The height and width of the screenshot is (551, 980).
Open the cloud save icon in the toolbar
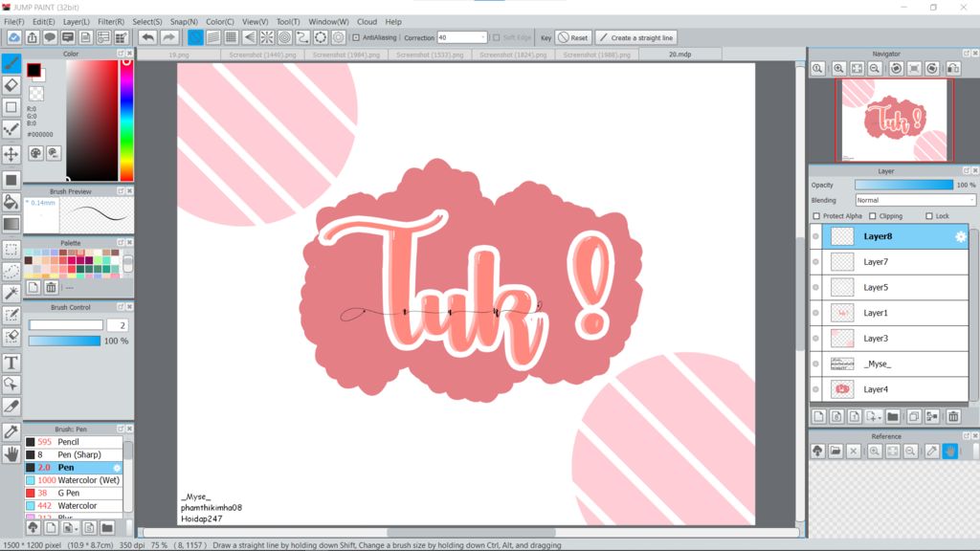tap(13, 37)
